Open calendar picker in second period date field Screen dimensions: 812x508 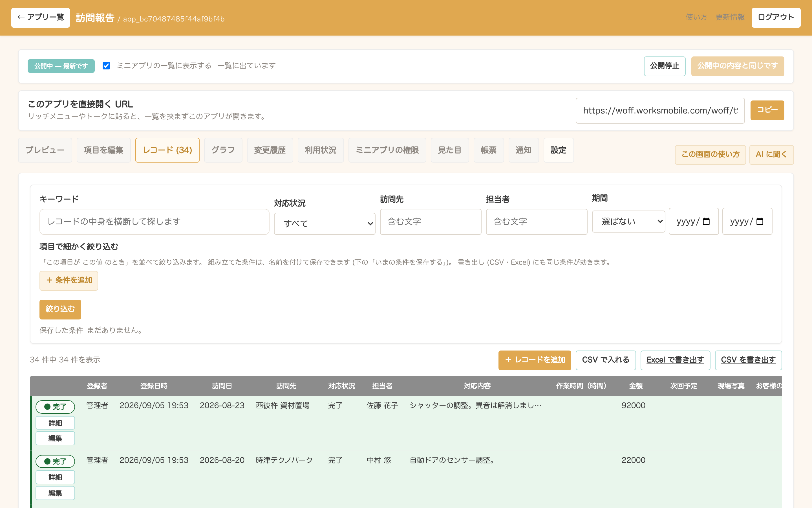pos(760,222)
